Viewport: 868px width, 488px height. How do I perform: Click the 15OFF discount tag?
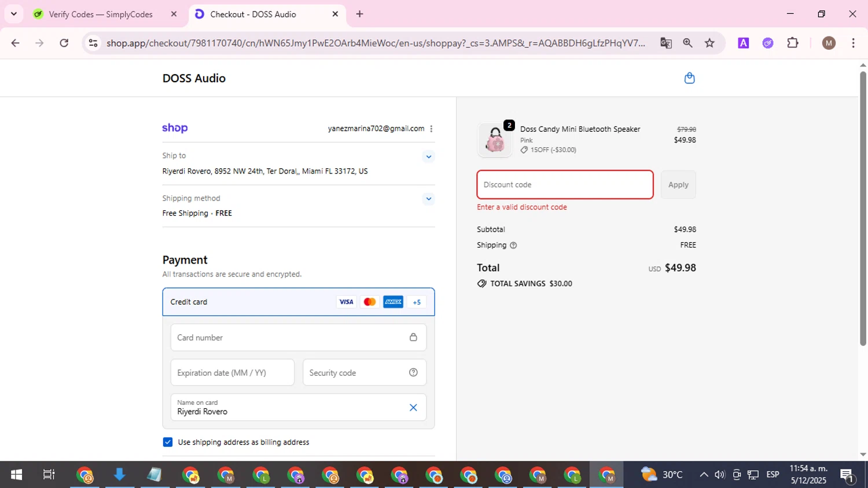[548, 150]
